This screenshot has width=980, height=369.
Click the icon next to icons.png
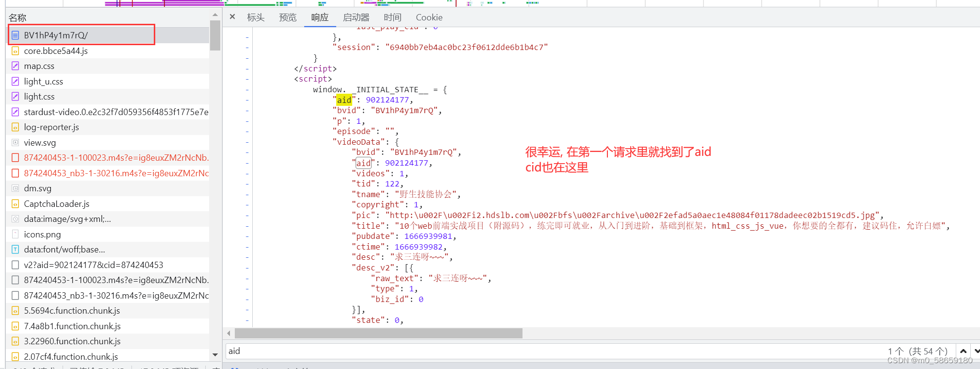pos(15,235)
